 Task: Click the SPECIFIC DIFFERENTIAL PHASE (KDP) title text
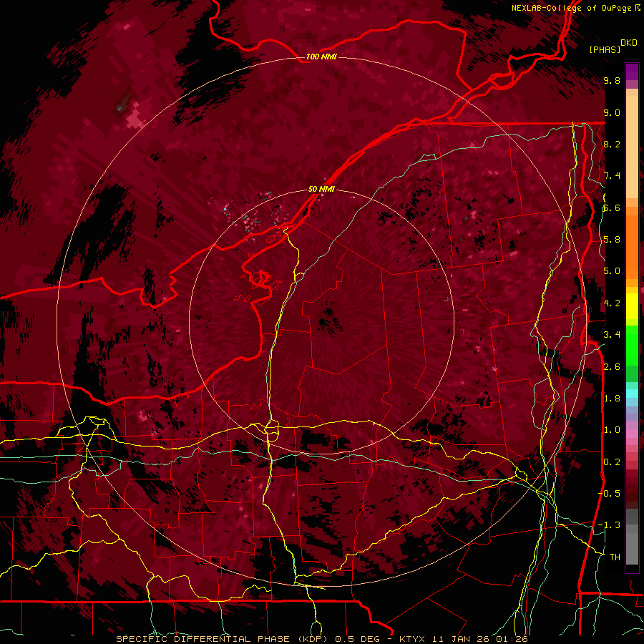(222, 639)
